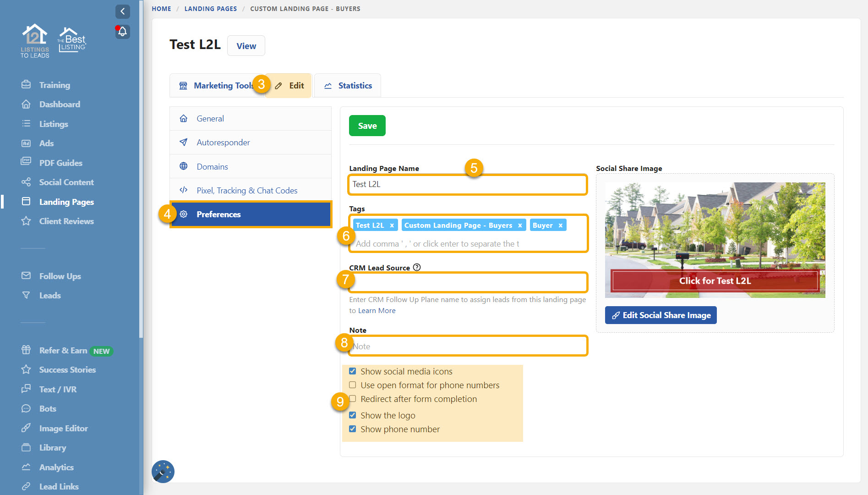Open Bots in the sidebar

coord(48,408)
